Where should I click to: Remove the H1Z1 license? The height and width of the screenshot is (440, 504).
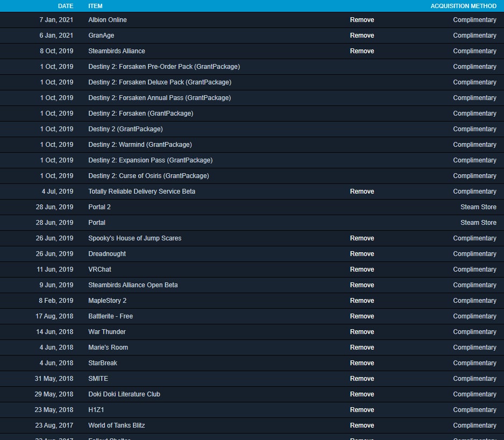point(362,410)
